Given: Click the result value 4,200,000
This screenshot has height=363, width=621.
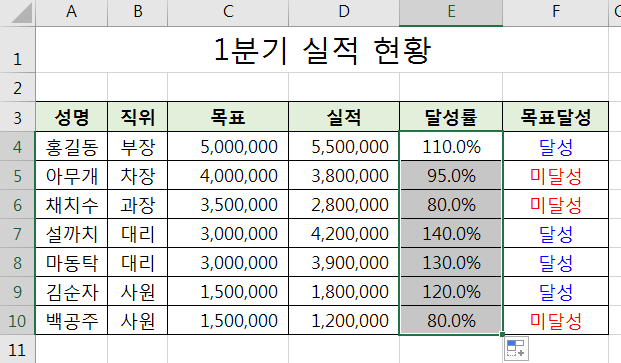Looking at the screenshot, I should pos(344,233).
